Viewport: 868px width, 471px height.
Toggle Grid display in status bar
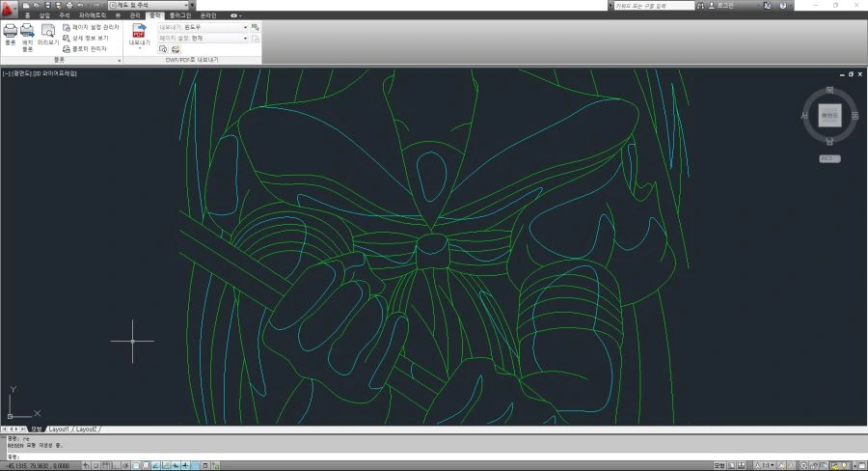click(x=105, y=466)
